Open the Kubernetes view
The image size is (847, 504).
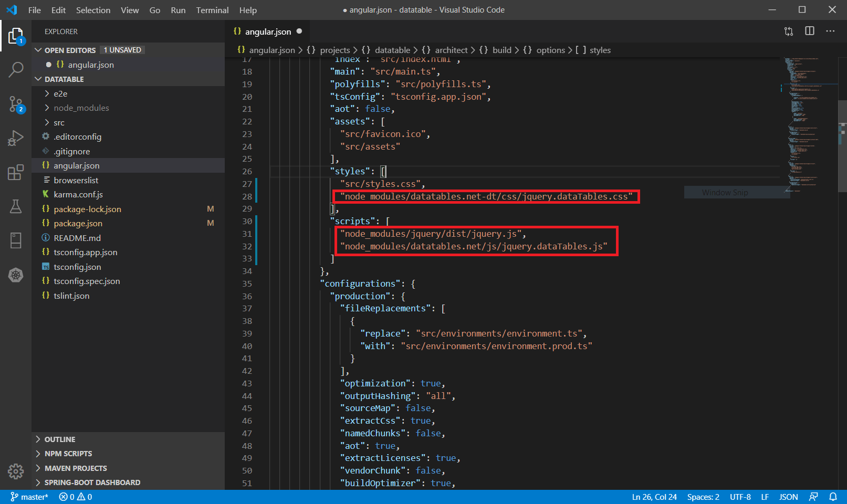pos(16,275)
